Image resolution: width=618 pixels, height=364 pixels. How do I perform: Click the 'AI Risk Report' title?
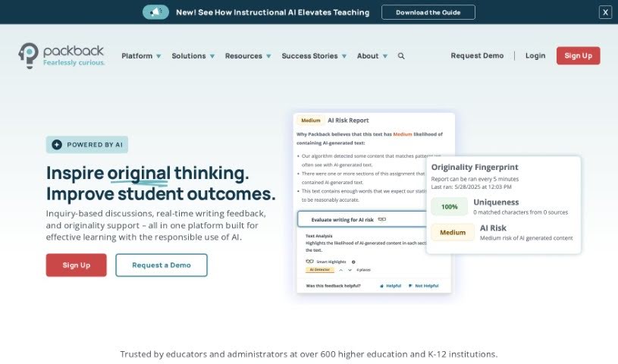tap(348, 121)
